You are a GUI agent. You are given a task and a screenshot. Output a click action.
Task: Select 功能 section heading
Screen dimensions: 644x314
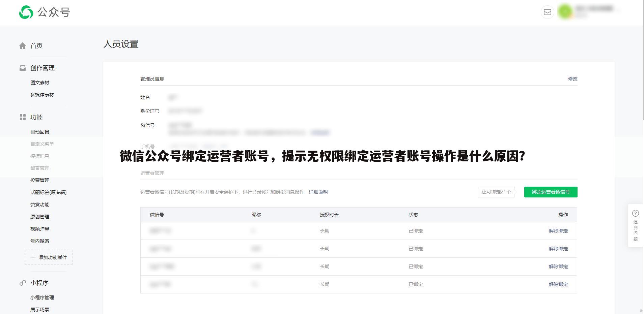tap(36, 117)
